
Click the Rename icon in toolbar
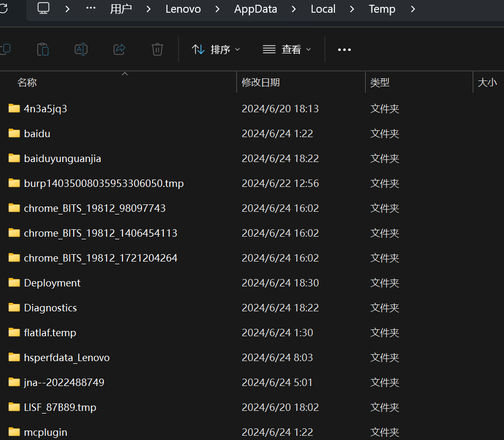[81, 49]
